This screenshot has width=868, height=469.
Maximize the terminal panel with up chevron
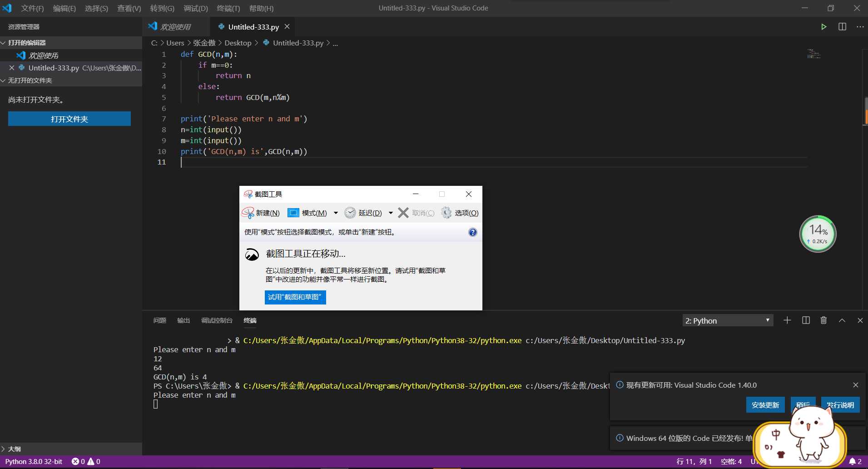coord(842,320)
